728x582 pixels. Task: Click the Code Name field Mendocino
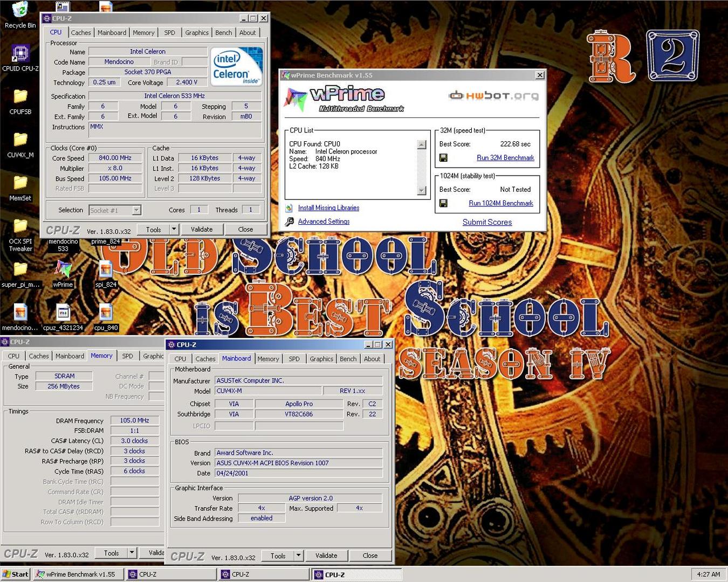pyautogui.click(x=119, y=62)
